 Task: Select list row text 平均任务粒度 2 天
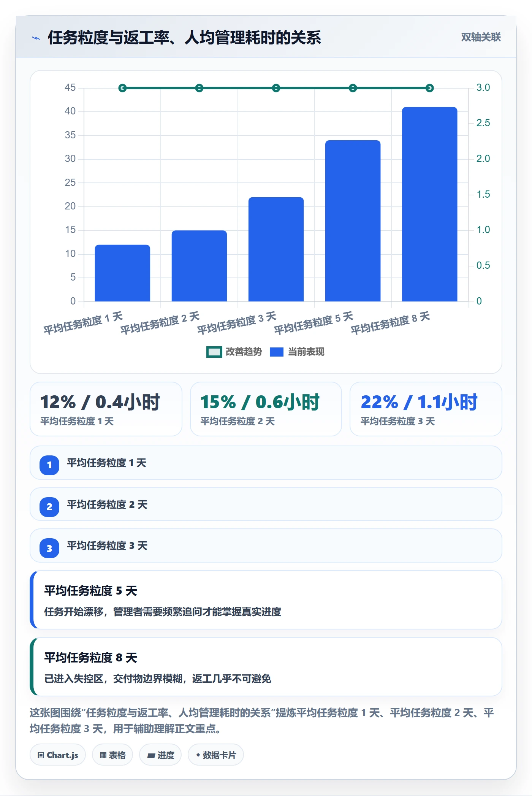pyautogui.click(x=107, y=505)
